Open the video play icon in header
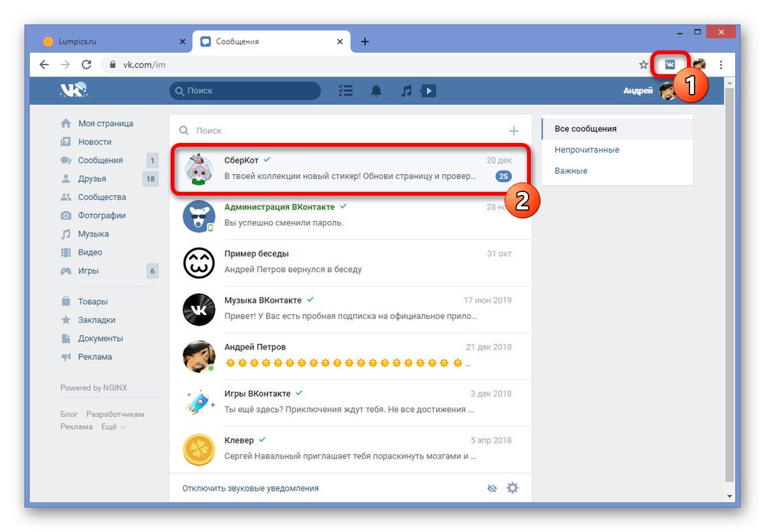Image resolution: width=765 pixels, height=532 pixels. pyautogui.click(x=428, y=91)
